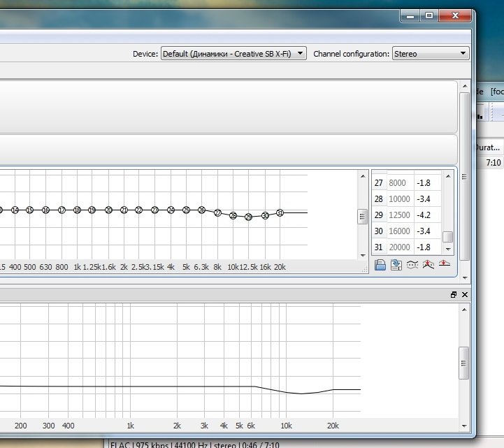Open the Device dropdown
This screenshot has width=504, height=448.
233,53
